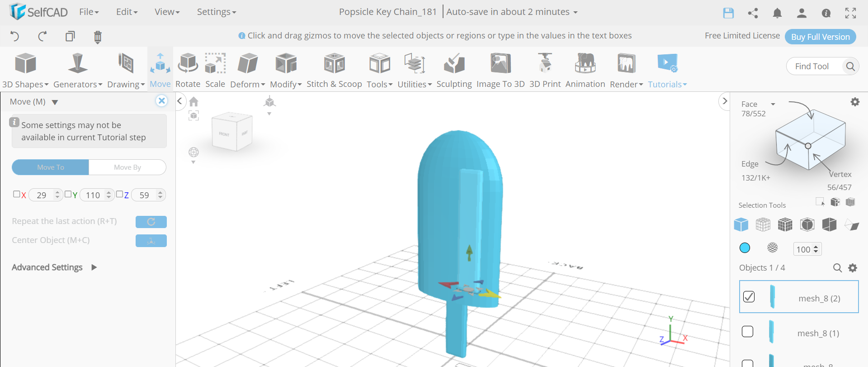Open Objects list settings gear

pos(853,268)
